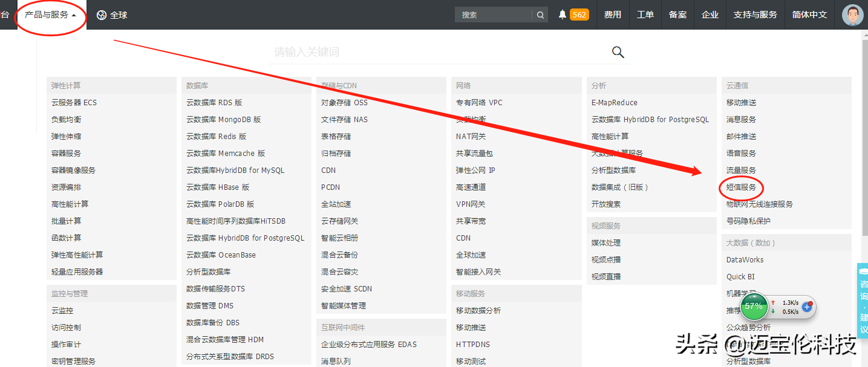This screenshot has width=868, height=367.
Task: Open 号码隐私保护
Action: pyautogui.click(x=749, y=221)
